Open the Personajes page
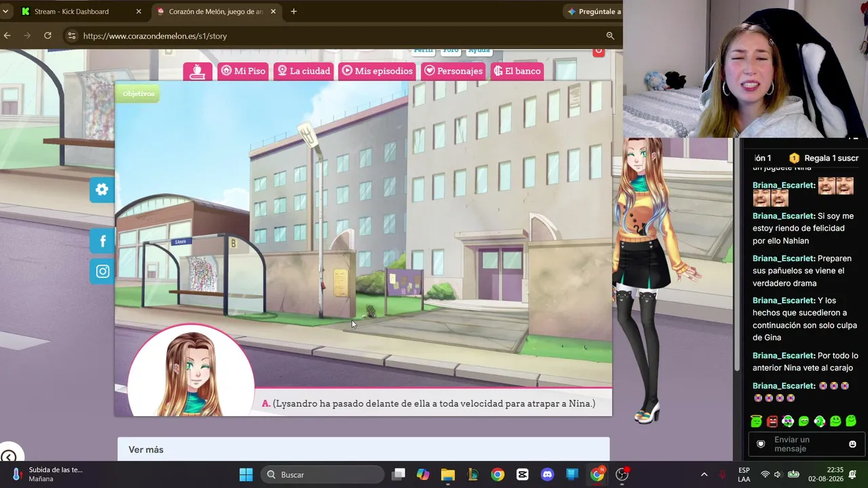868x488 pixels. pos(454,71)
